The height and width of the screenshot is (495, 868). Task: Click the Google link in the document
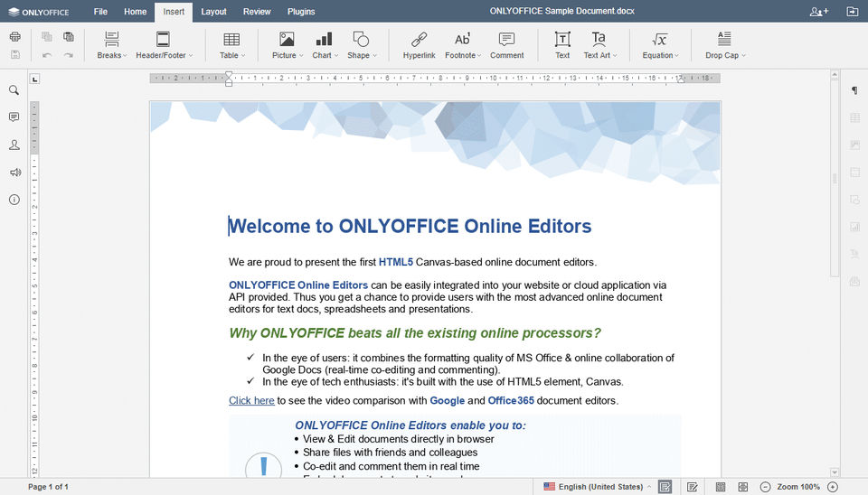click(x=448, y=400)
